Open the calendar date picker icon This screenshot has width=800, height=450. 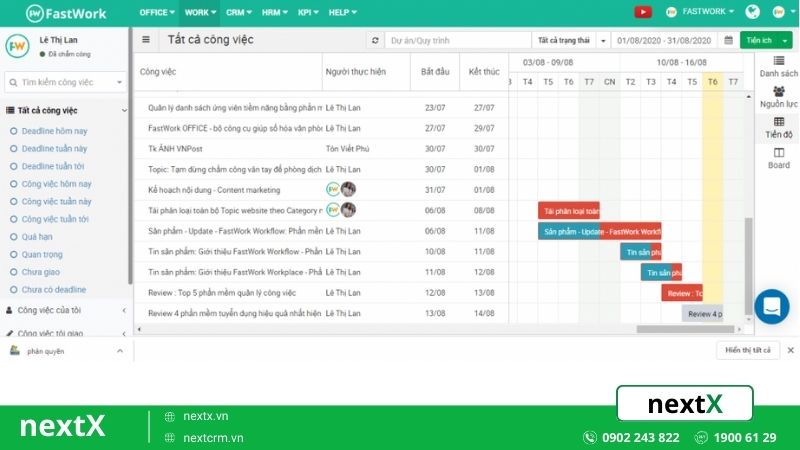pyautogui.click(x=729, y=40)
